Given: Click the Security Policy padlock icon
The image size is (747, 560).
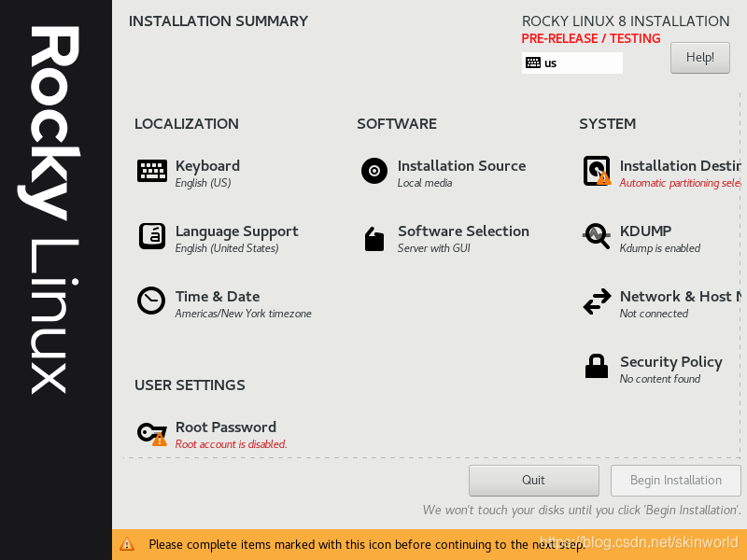Looking at the screenshot, I should [x=597, y=366].
